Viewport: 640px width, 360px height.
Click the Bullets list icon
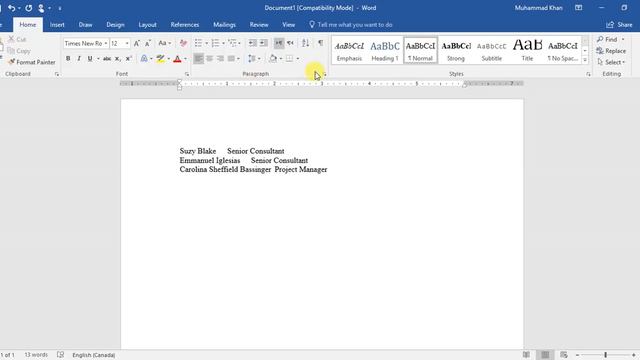tap(198, 43)
